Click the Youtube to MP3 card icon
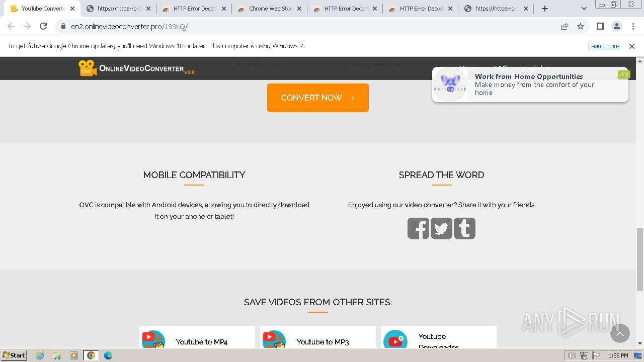The image size is (644, 362). click(274, 340)
